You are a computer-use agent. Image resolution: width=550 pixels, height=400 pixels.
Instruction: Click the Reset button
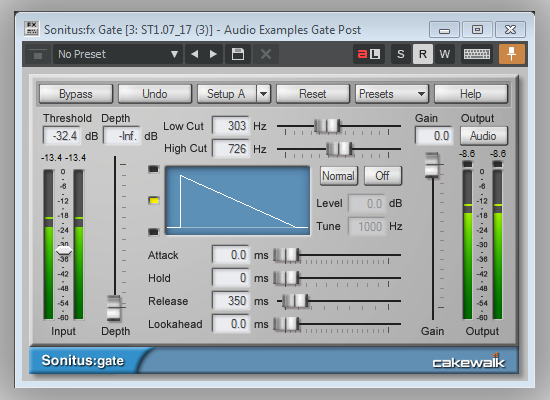click(x=313, y=94)
